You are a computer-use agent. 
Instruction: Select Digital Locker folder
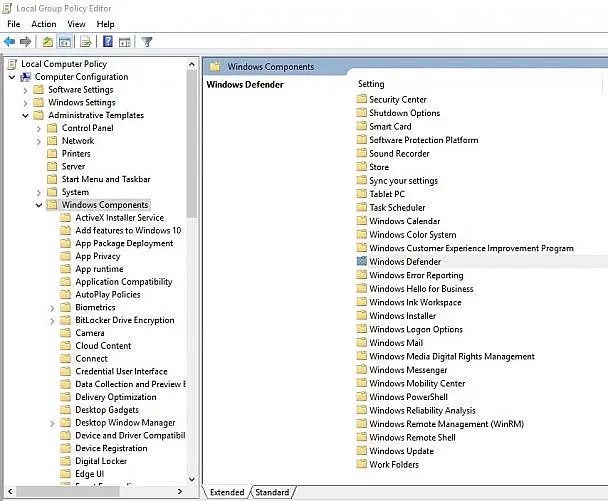(x=101, y=461)
